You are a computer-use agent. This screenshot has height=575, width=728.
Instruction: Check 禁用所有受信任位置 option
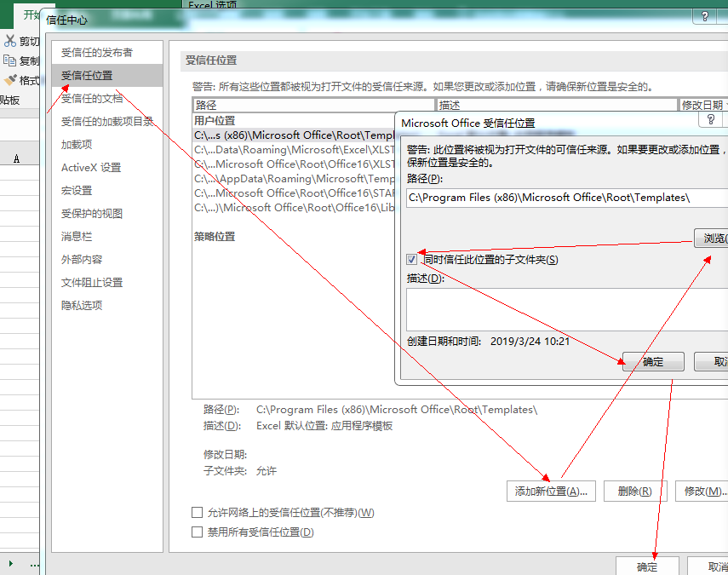coord(197,532)
